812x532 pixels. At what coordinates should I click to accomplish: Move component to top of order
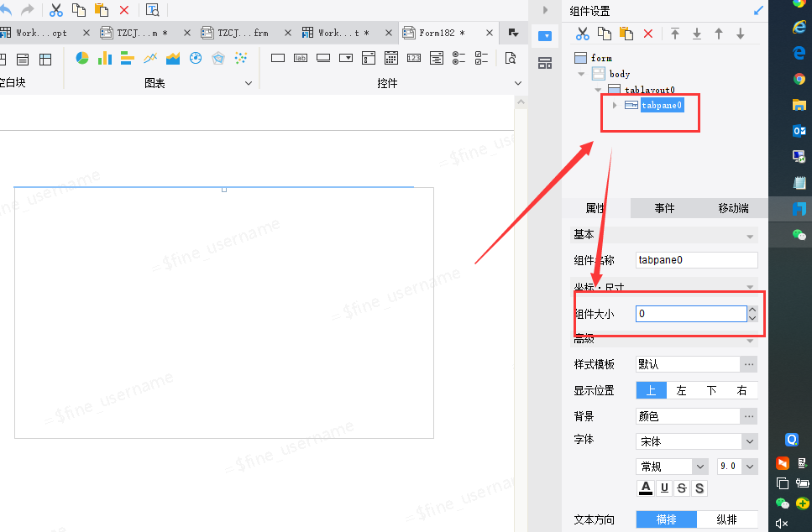coord(675,34)
